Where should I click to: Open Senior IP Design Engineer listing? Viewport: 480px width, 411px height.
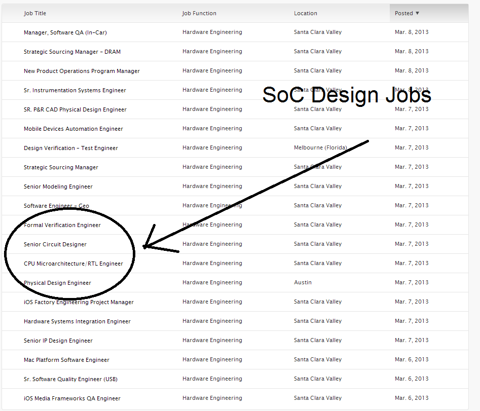pos(58,341)
